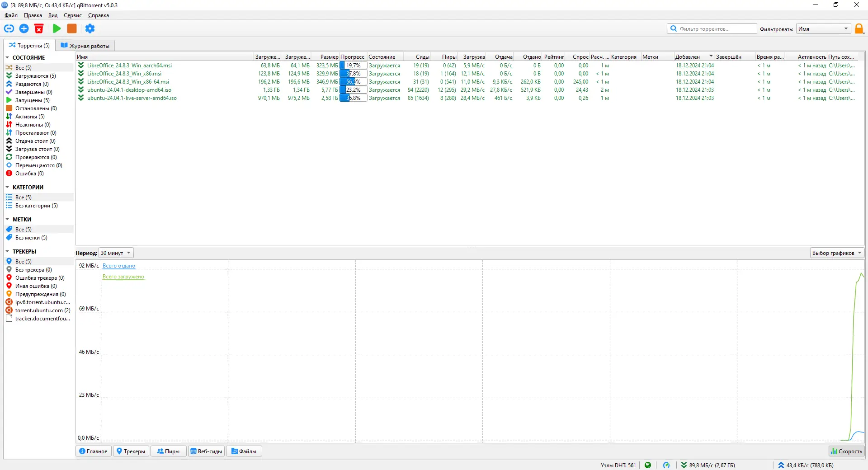This screenshot has height=470, width=868.
Task: Click the download speed 89,8 МБ/с indicator
Action: click(708, 465)
